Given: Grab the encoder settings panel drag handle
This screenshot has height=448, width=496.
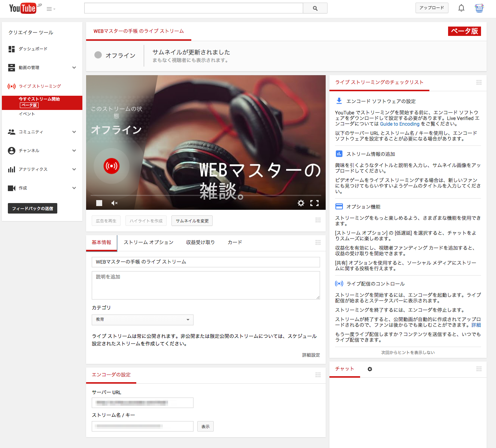Looking at the screenshot, I should point(318,375).
